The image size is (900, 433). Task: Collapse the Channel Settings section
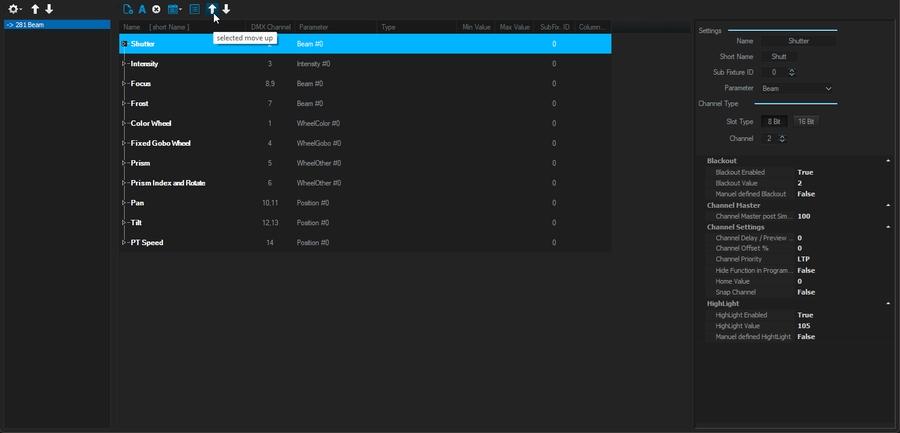point(888,227)
